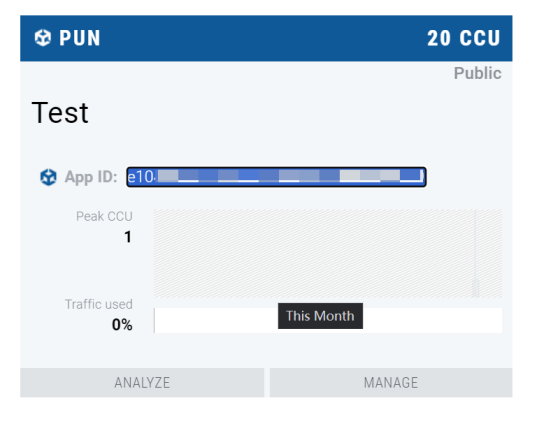Click the App ID label
The height and width of the screenshot is (427, 560).
91,177
